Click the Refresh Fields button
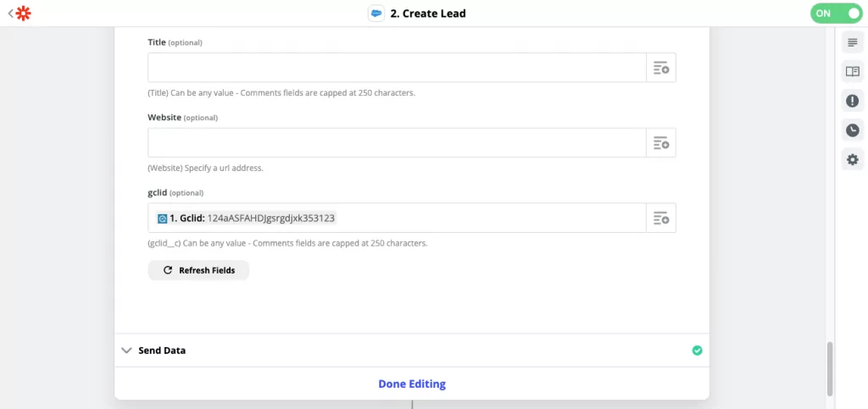This screenshot has height=409, width=868. (x=198, y=270)
